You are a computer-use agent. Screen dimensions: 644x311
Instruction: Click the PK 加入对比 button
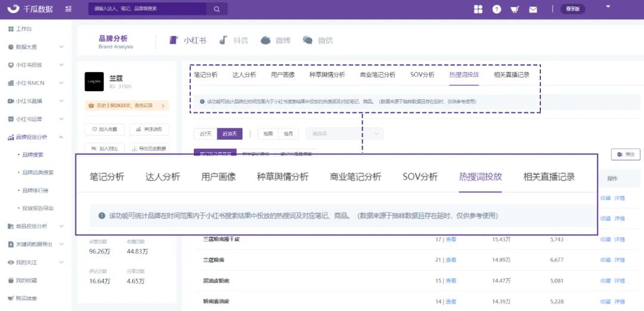tap(105, 149)
